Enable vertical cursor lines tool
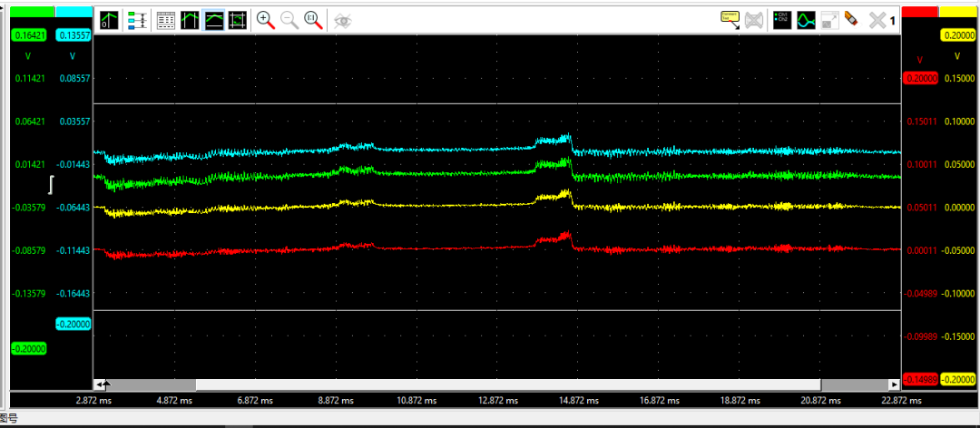 (190, 20)
